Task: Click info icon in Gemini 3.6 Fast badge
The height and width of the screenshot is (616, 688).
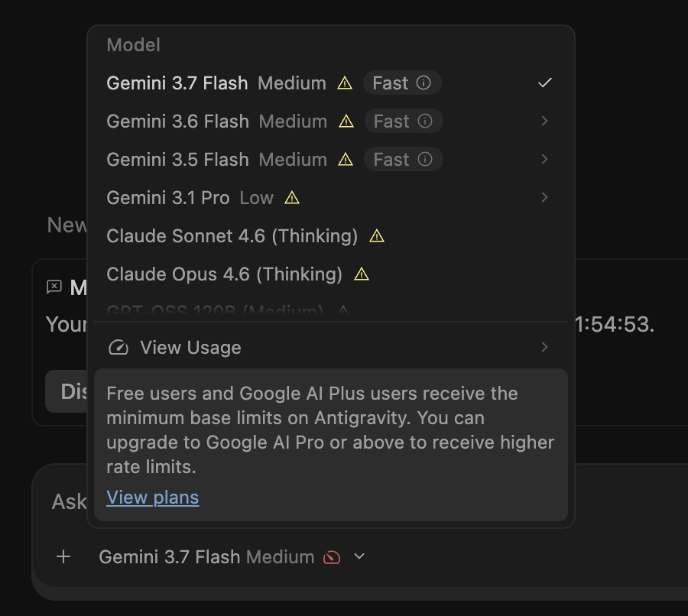Action: (425, 121)
